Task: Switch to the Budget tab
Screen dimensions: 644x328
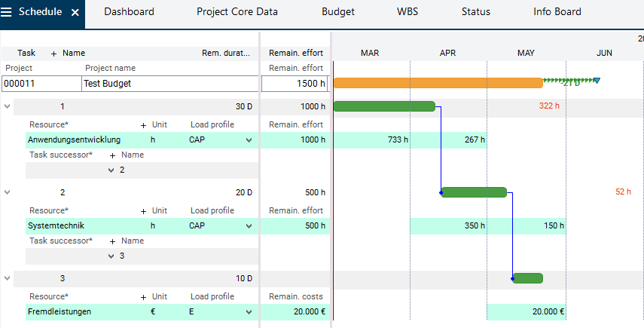Action: (x=337, y=12)
